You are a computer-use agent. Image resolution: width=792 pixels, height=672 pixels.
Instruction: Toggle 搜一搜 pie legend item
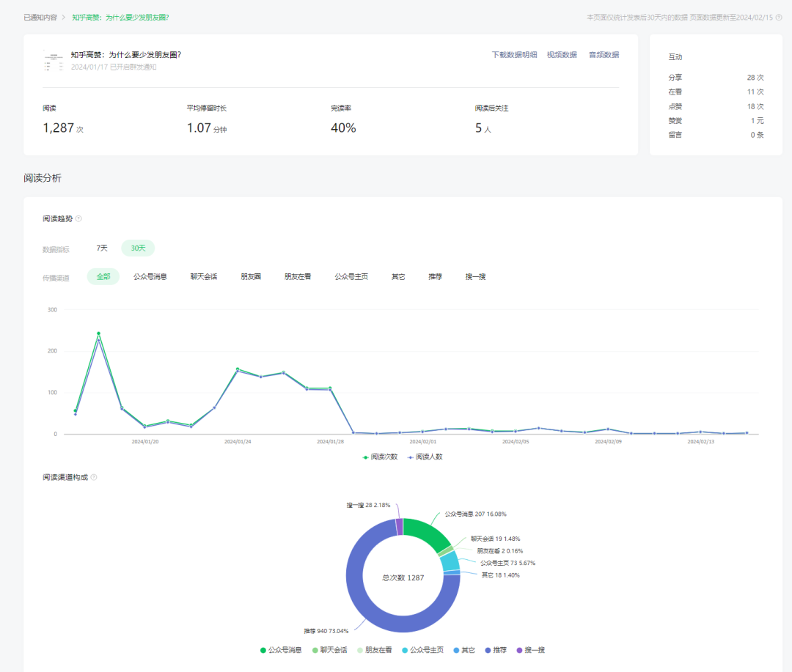531,650
